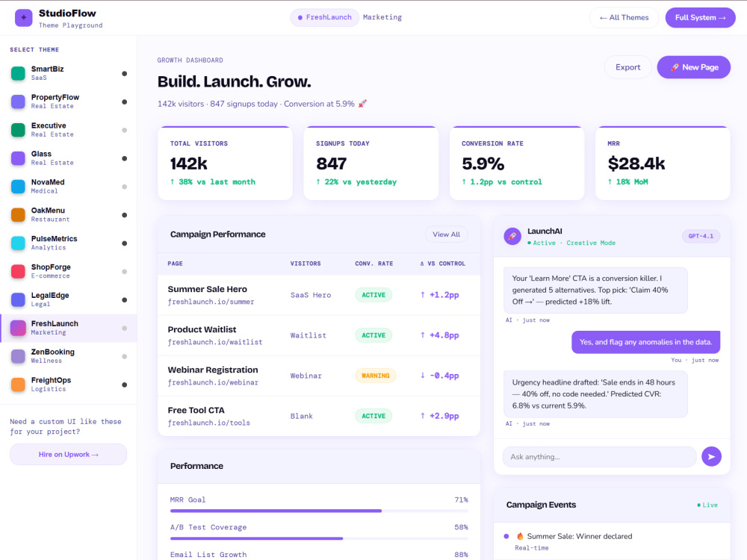Open freshlaunch.io/waitlist link
747x560 pixels.
215,342
